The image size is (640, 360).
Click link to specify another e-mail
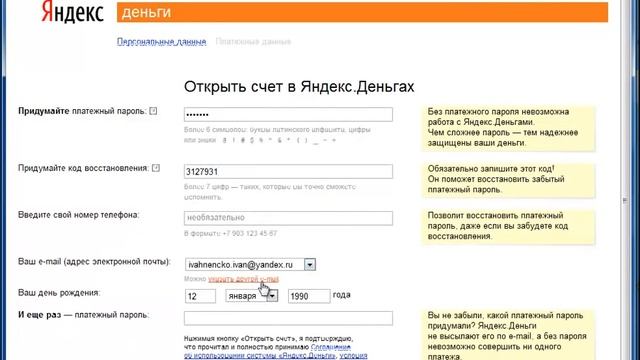(x=243, y=279)
